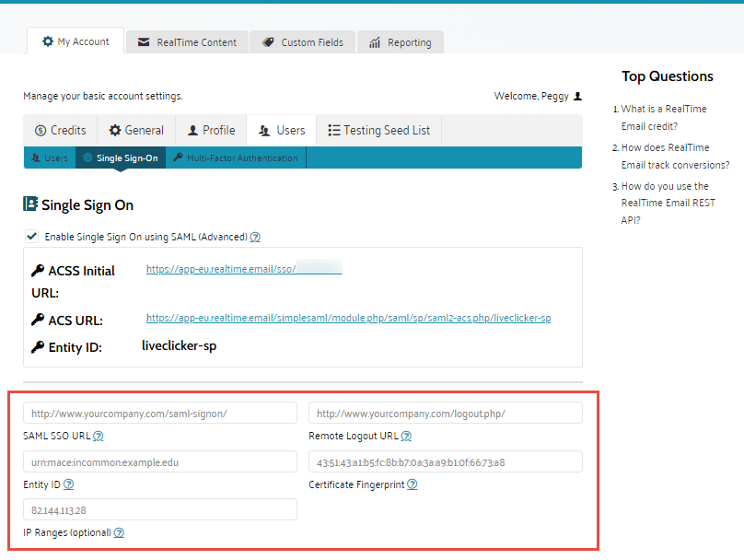Image resolution: width=744 pixels, height=560 pixels.
Task: Focus the Certificate Fingerprint input field
Action: tap(446, 461)
